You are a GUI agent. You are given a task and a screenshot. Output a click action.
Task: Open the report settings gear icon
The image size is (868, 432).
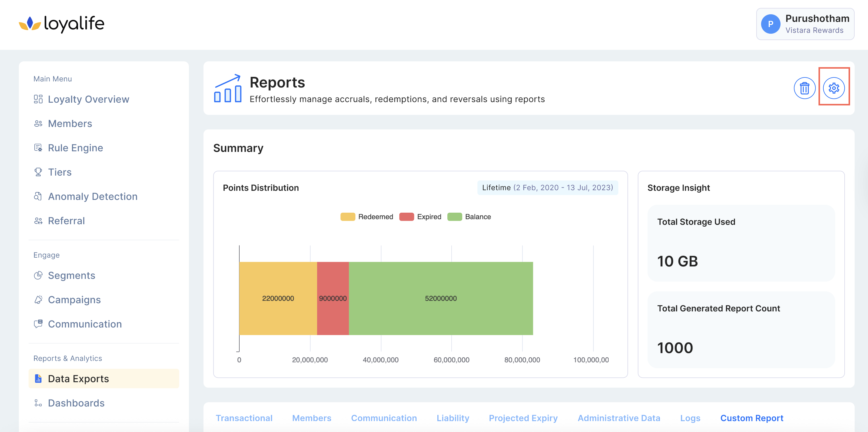tap(833, 88)
